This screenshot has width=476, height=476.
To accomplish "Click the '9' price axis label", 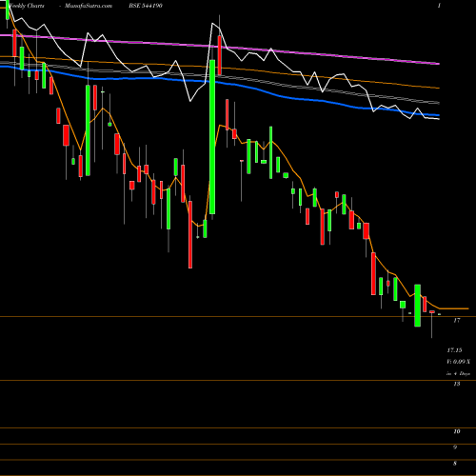I will pos(455,447).
